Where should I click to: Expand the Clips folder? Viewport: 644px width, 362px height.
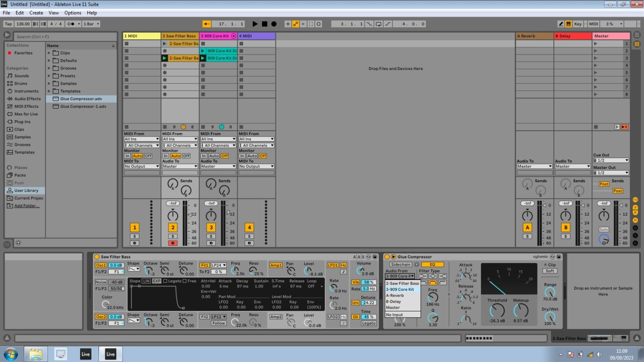[49, 53]
